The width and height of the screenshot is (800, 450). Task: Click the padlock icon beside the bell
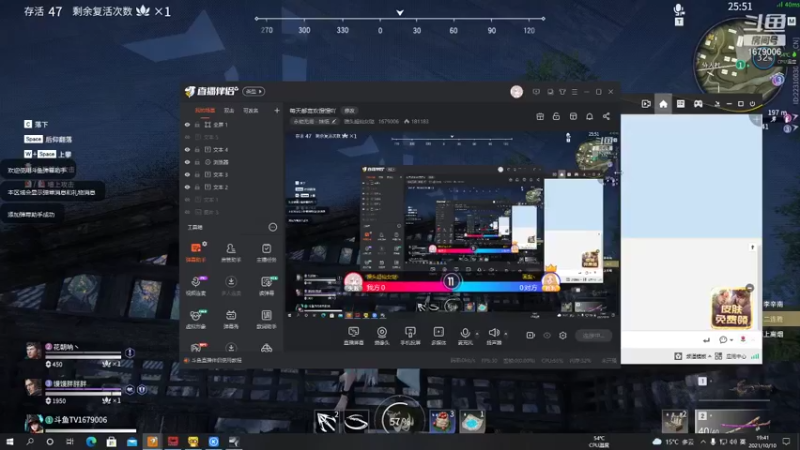point(556,116)
